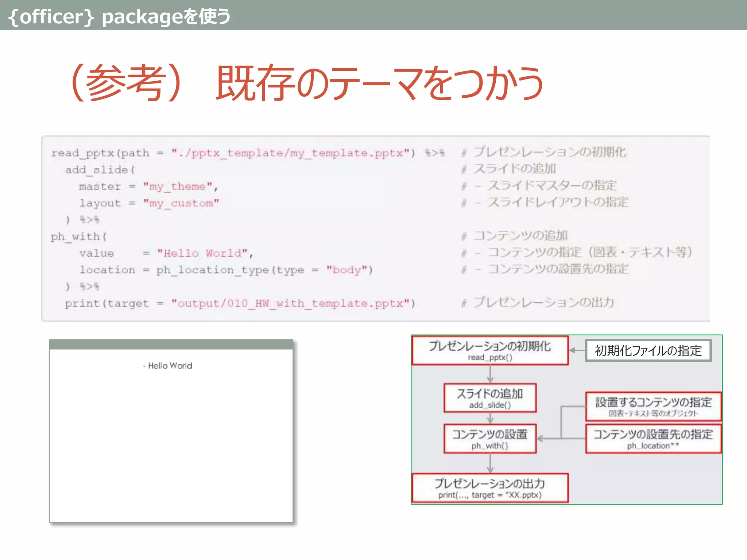Click the スライドマスターの指定 comment

coord(552,186)
